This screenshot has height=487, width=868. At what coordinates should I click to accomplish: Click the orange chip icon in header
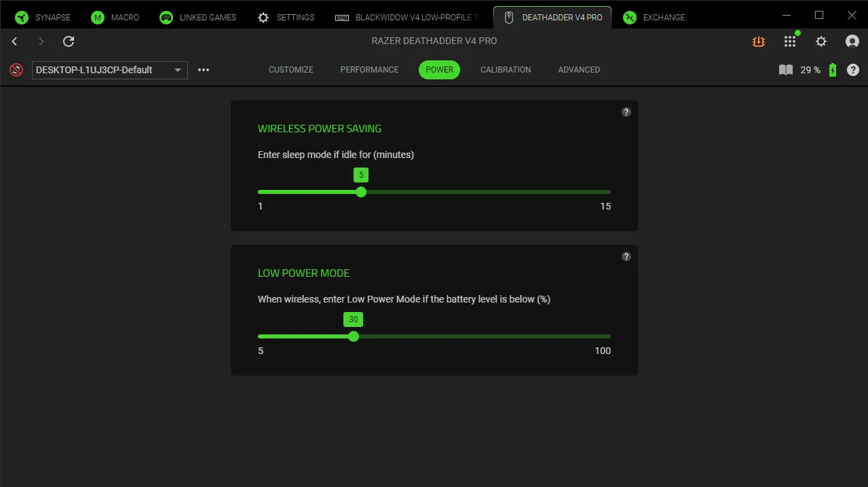[759, 41]
